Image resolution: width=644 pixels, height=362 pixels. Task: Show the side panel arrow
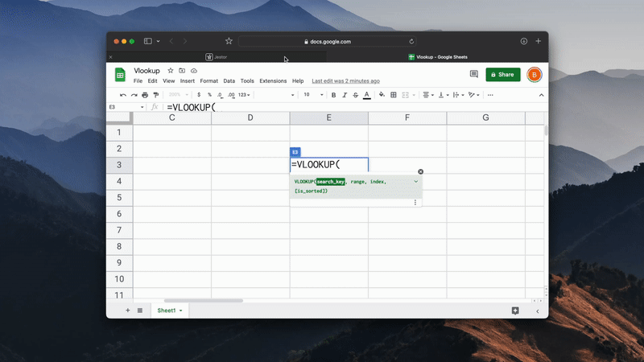pyautogui.click(x=538, y=311)
